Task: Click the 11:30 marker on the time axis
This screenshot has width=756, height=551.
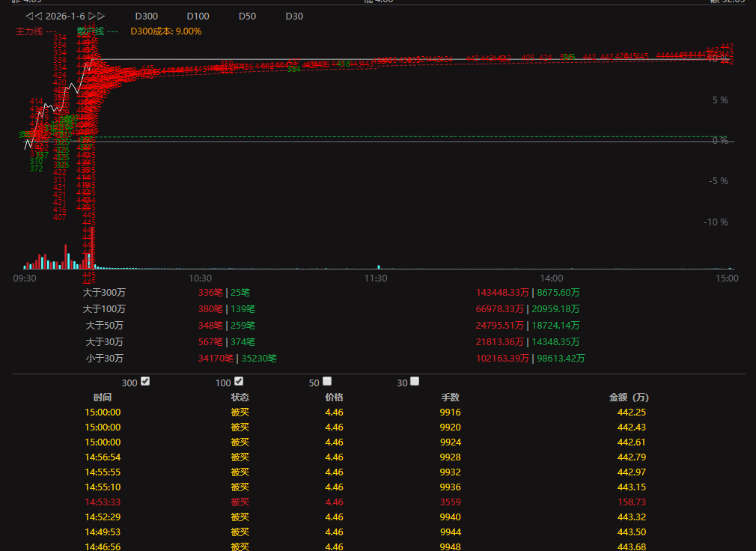Action: coord(376,278)
